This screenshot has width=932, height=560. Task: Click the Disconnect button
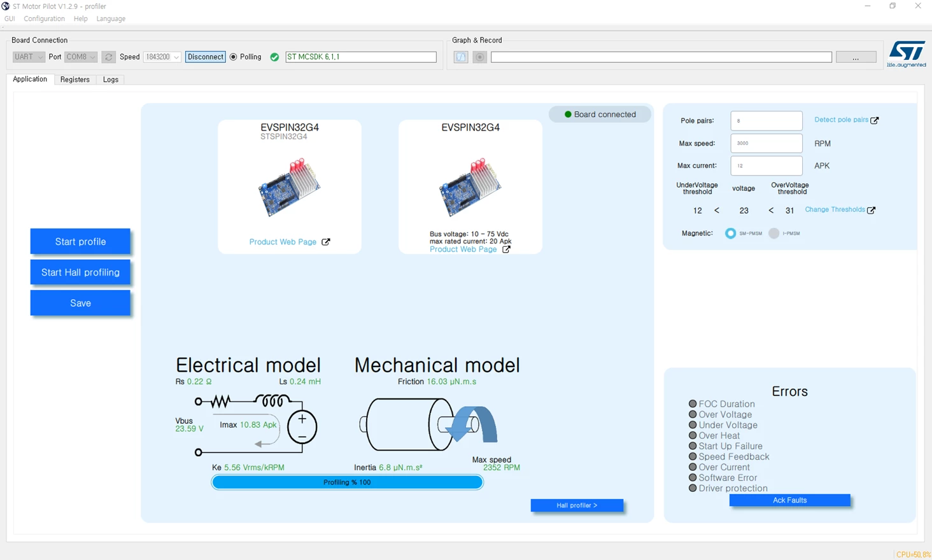[206, 57]
